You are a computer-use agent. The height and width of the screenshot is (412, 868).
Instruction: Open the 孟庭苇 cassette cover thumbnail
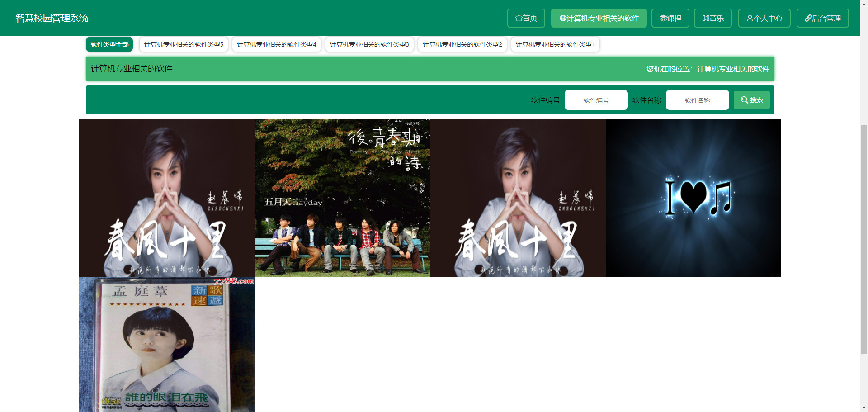pyautogui.click(x=167, y=345)
